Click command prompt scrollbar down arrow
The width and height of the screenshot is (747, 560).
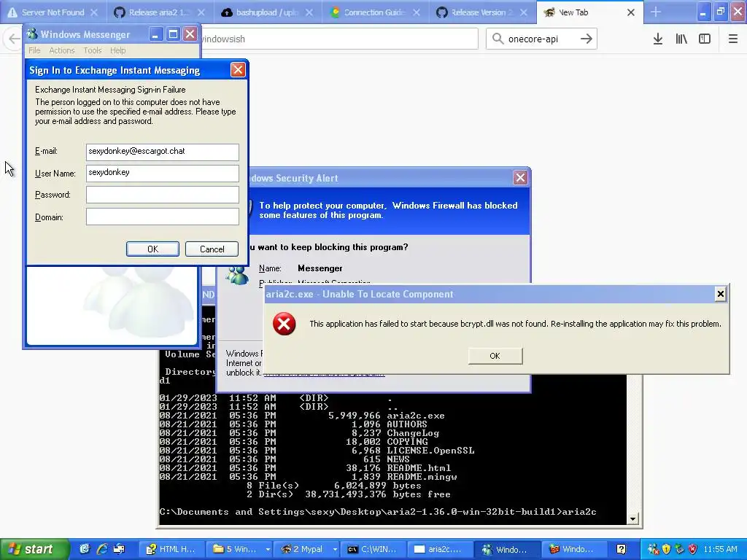coord(632,519)
